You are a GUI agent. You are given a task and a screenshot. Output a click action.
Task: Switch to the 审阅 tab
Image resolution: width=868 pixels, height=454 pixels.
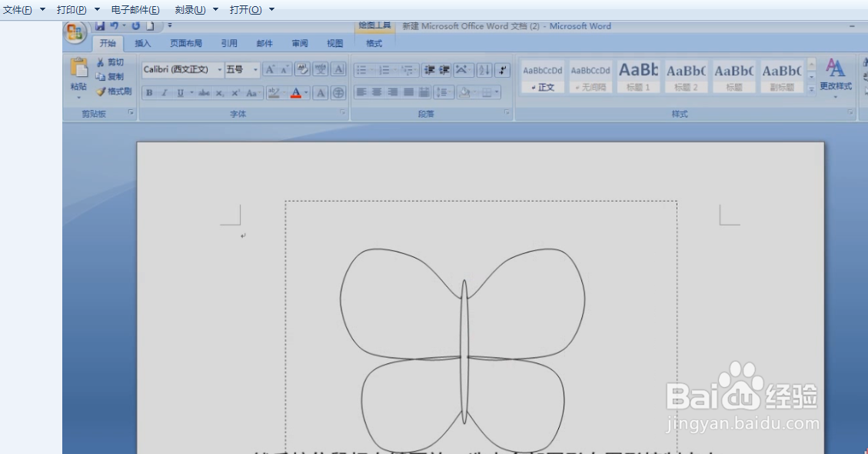300,43
